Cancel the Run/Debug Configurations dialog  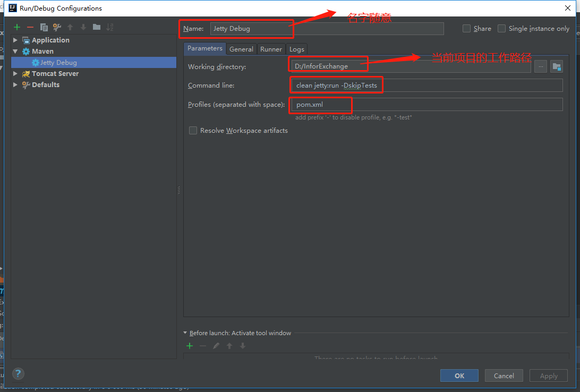click(504, 376)
